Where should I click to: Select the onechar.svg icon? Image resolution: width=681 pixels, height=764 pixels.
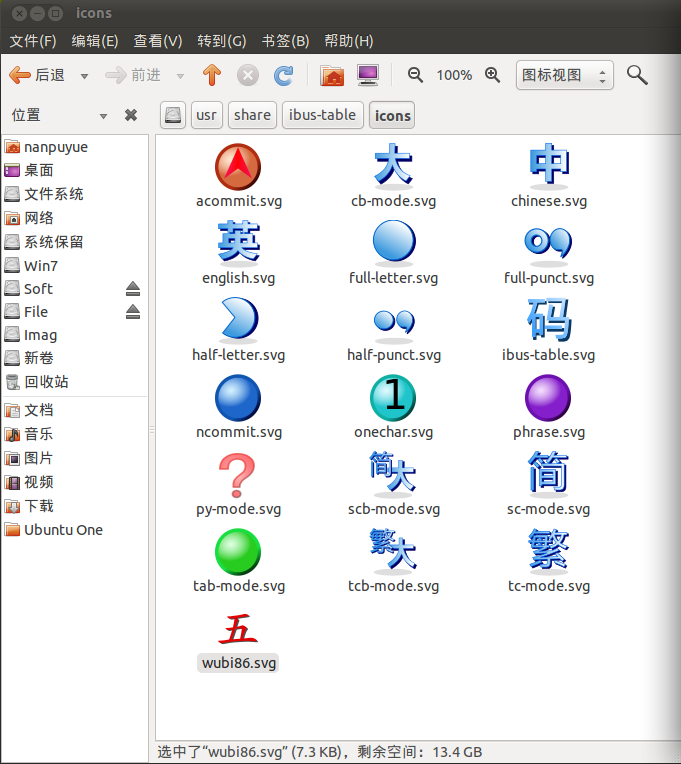coord(393,398)
